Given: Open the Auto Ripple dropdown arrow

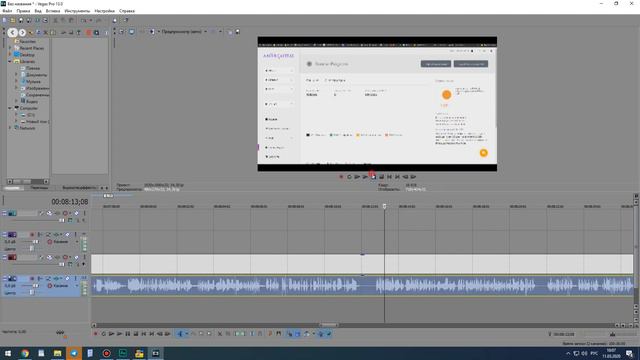Looking at the screenshot, I should (x=313, y=334).
